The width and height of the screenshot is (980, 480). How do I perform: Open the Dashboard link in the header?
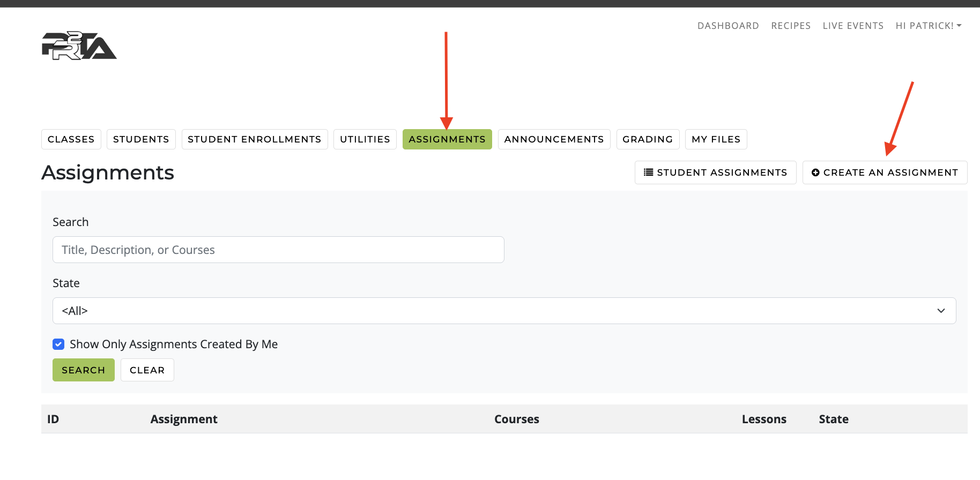(728, 26)
